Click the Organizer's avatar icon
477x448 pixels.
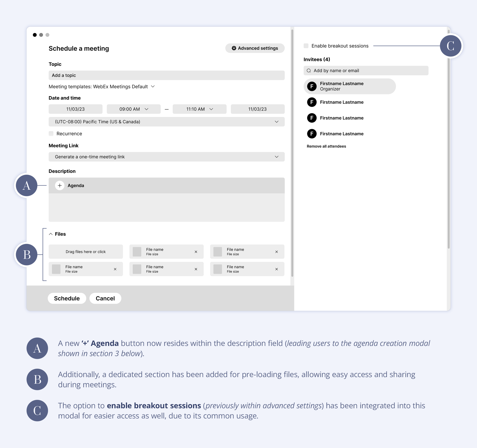312,86
